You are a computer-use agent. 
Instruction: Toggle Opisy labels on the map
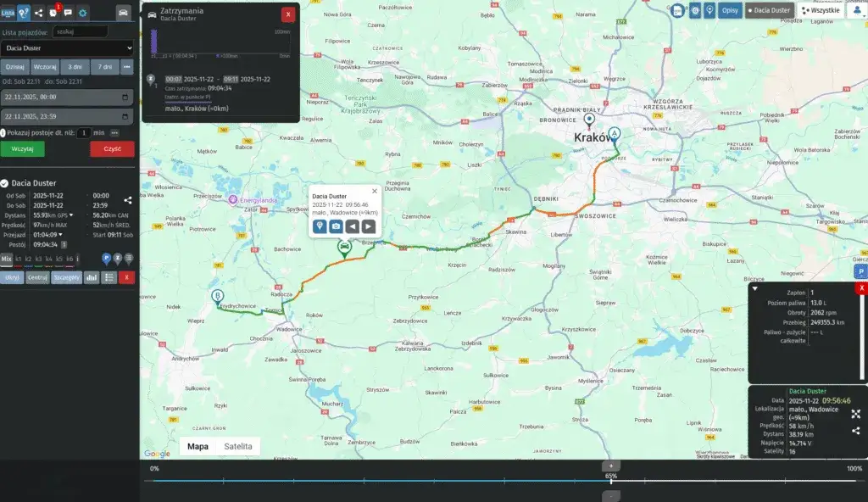[730, 10]
